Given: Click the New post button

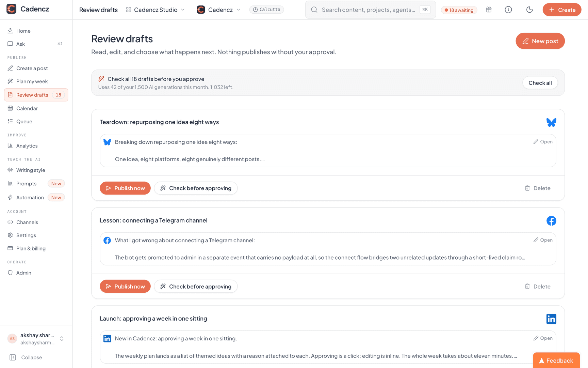Looking at the screenshot, I should (x=540, y=41).
